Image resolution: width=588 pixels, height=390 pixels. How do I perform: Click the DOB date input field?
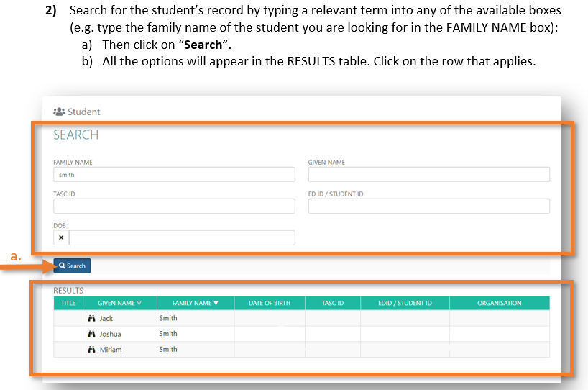182,237
